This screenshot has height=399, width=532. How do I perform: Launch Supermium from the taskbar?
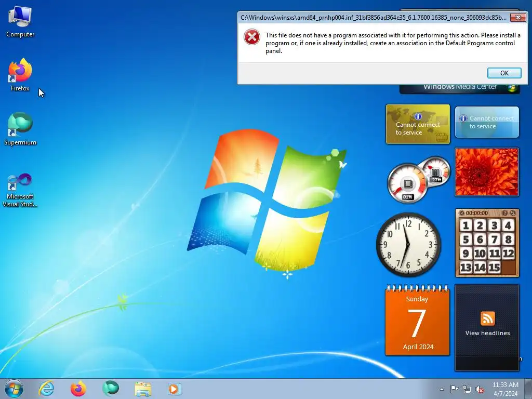point(111,389)
